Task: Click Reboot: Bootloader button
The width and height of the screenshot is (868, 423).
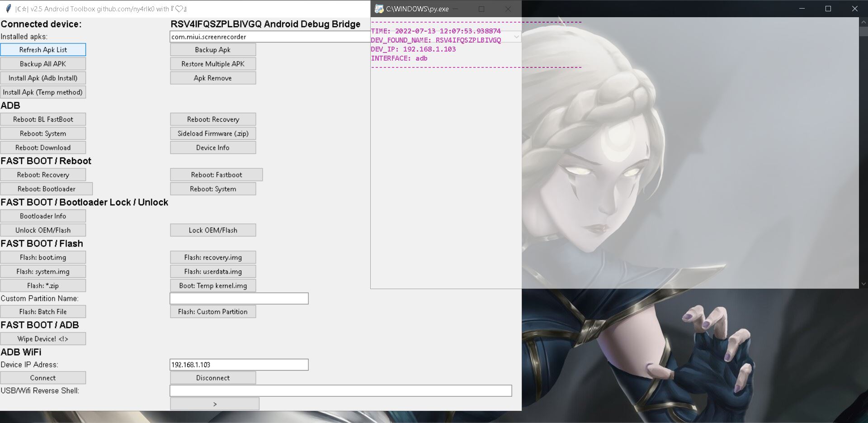Action: (x=47, y=189)
